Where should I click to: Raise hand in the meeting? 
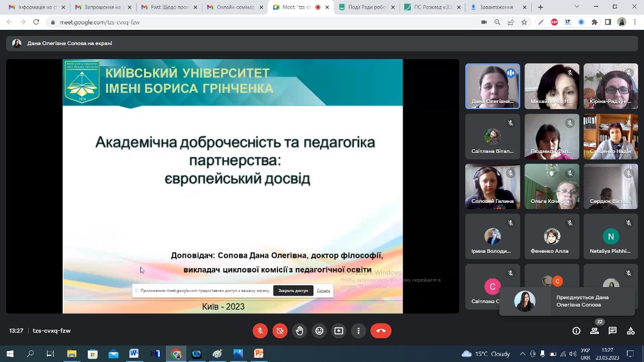point(300,331)
